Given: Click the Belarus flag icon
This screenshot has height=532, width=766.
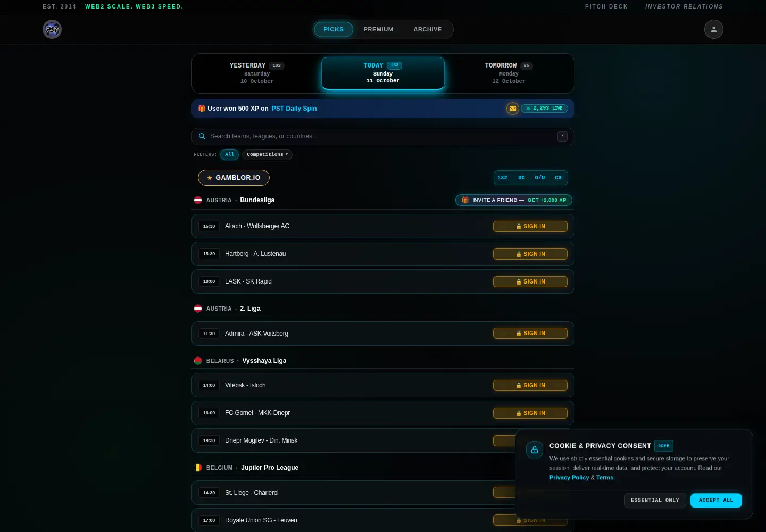Looking at the screenshot, I should 198,361.
